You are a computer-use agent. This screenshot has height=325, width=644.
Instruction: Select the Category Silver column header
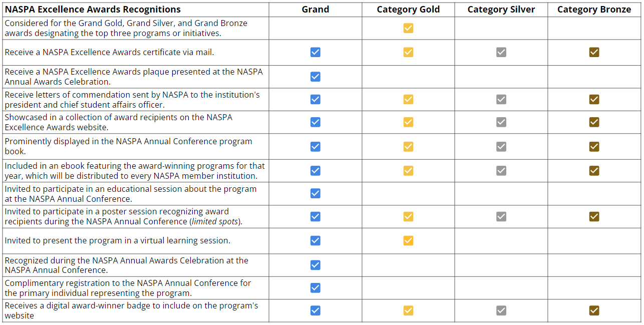coord(501,10)
